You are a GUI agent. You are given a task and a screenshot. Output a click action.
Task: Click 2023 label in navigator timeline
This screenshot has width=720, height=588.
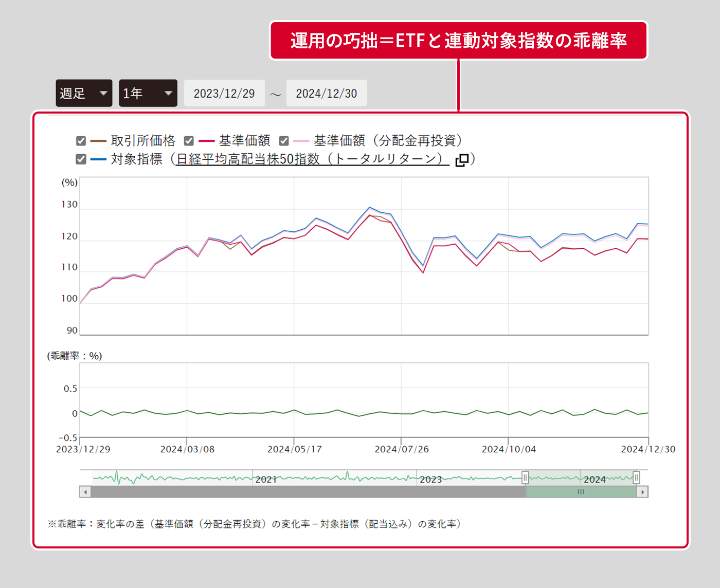point(430,479)
